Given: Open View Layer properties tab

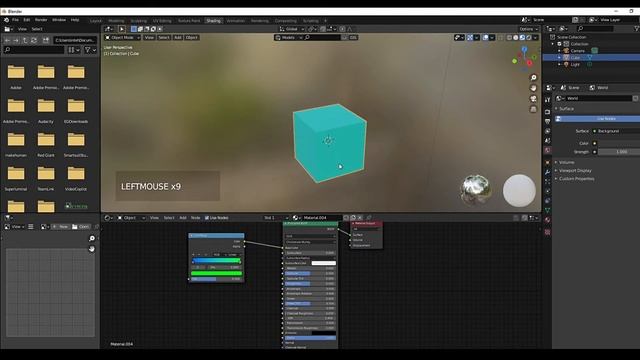Looking at the screenshot, I should [x=547, y=131].
